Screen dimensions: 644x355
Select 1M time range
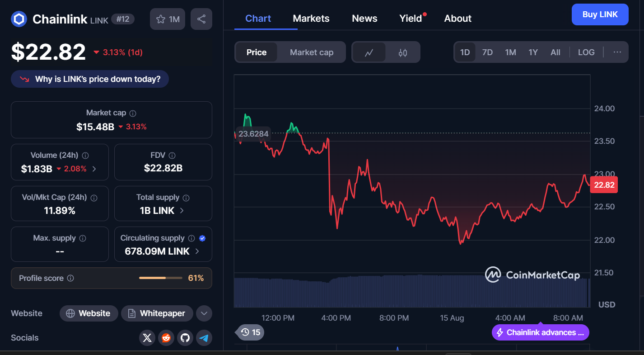511,52
